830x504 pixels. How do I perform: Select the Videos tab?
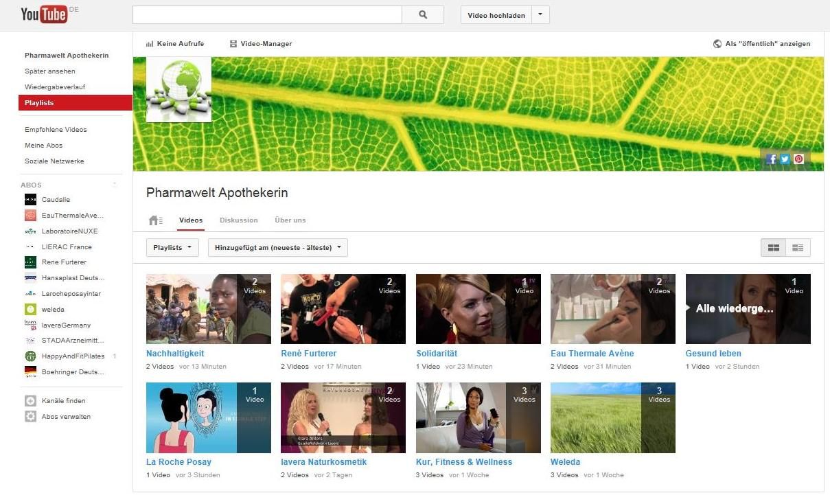(x=191, y=220)
